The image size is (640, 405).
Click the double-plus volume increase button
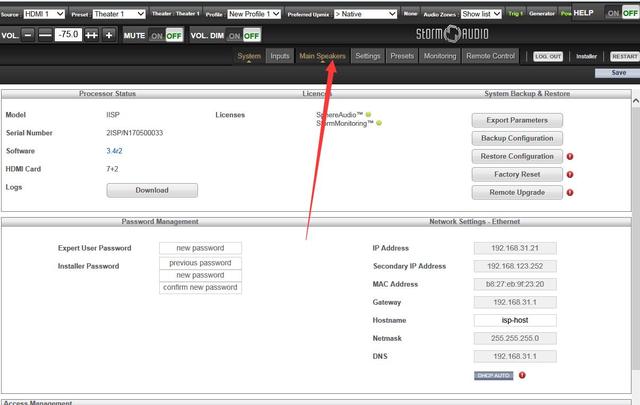click(x=92, y=34)
